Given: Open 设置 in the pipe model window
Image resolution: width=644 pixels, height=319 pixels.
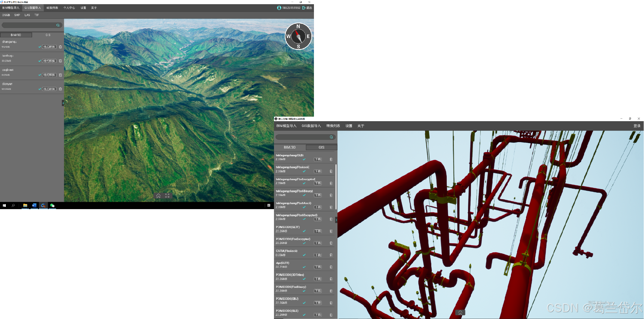Looking at the screenshot, I should pos(349,126).
